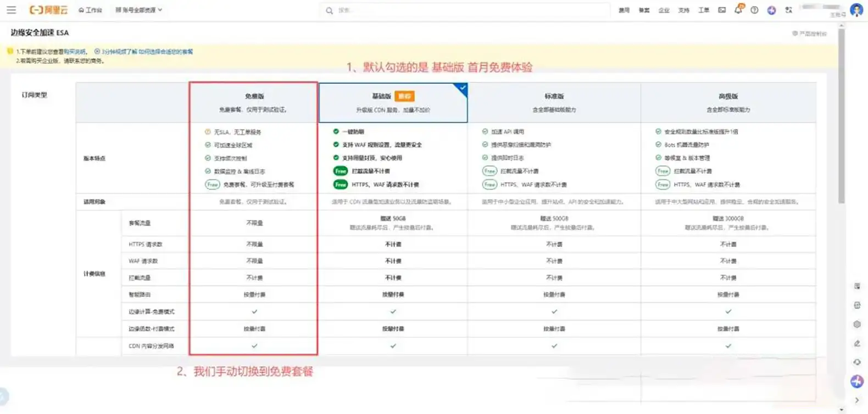
Task: Open the 工作台 workbench menu item
Action: pyautogui.click(x=91, y=10)
